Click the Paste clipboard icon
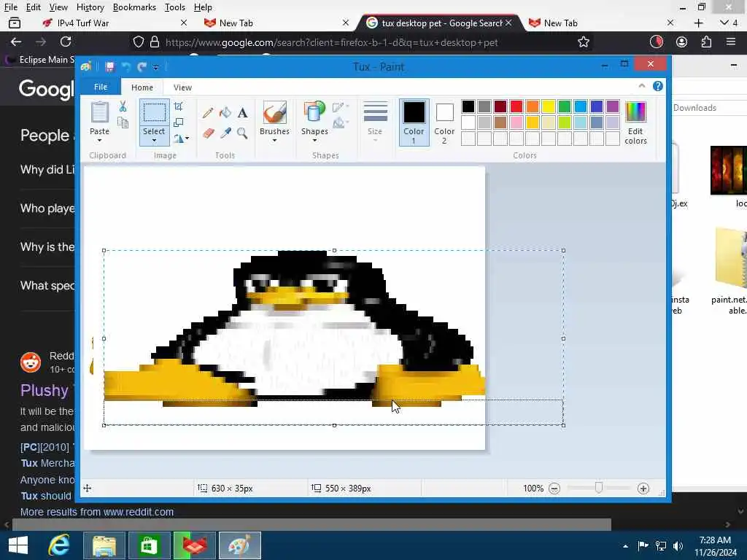This screenshot has height=560, width=747. pyautogui.click(x=99, y=112)
